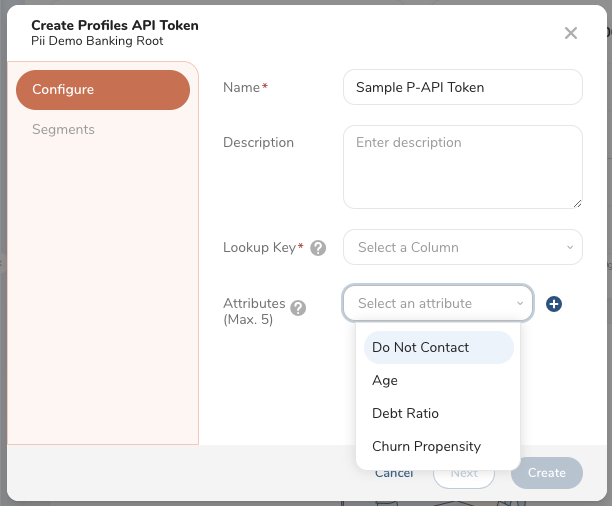Close the Create Profiles API Token dialog
The image size is (612, 506).
(x=571, y=33)
